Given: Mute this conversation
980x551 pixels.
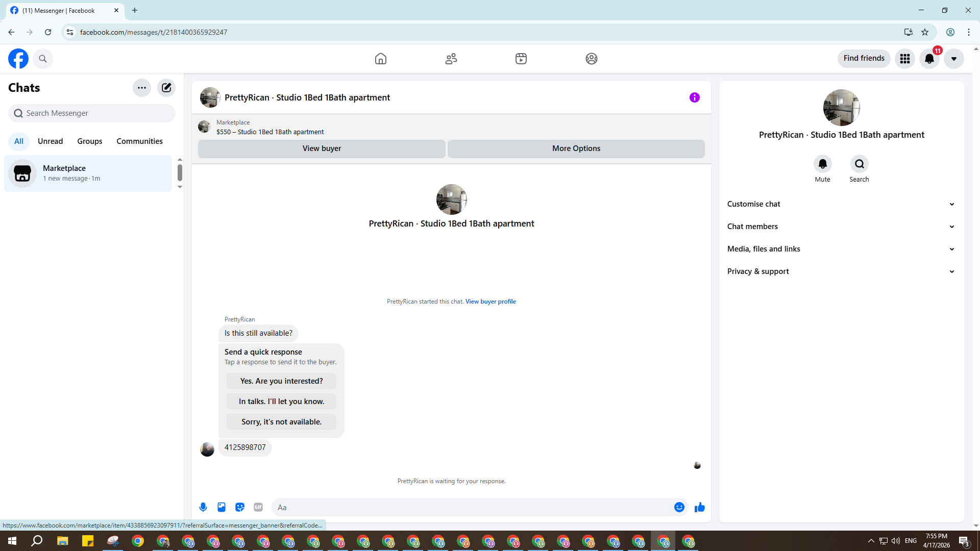Looking at the screenshot, I should tap(822, 164).
